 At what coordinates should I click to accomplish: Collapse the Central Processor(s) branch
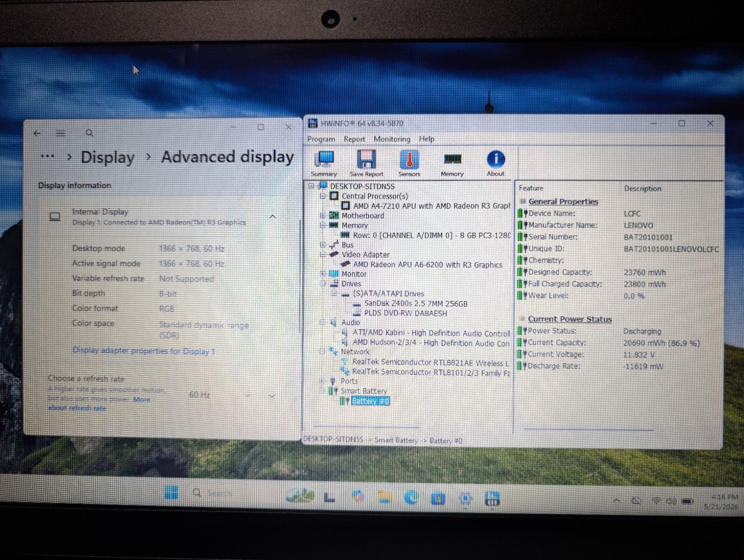323,196
